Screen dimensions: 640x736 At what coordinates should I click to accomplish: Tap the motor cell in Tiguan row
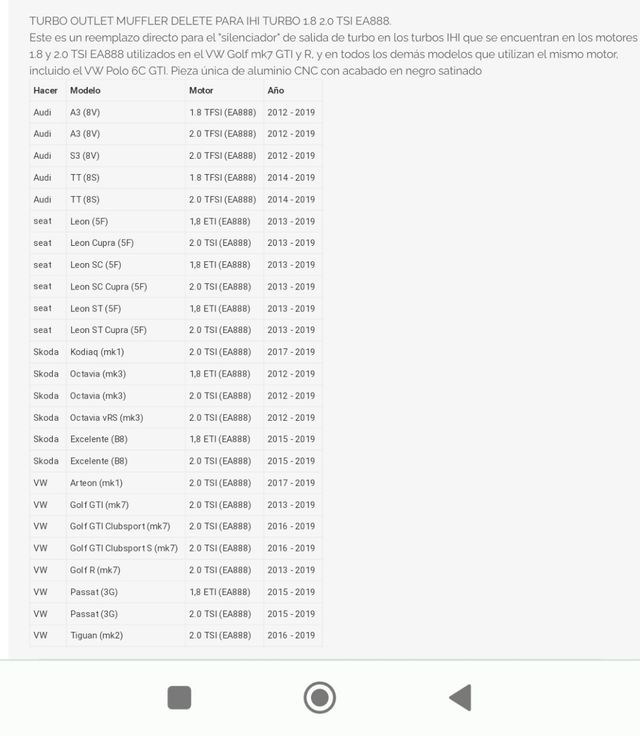(x=220, y=635)
